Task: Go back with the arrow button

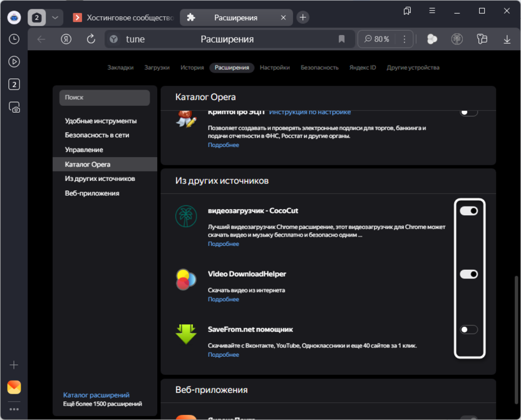Action: click(x=41, y=39)
